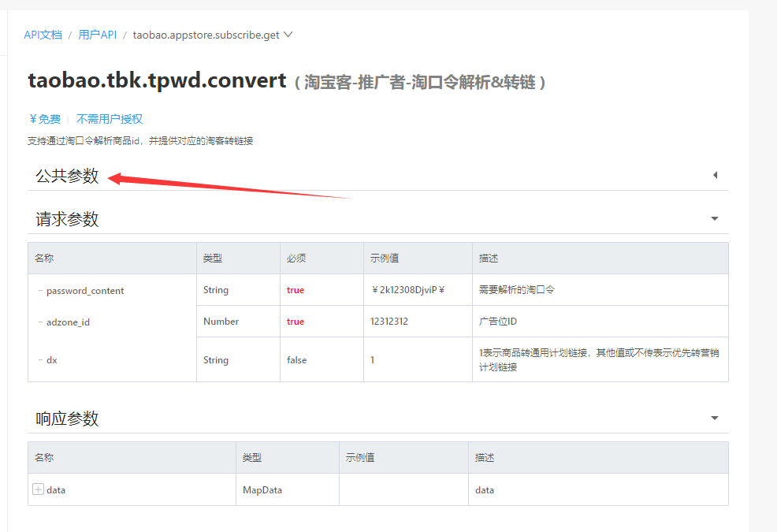The height and width of the screenshot is (532, 777).
Task: Click the example value 12312312
Action: click(389, 322)
